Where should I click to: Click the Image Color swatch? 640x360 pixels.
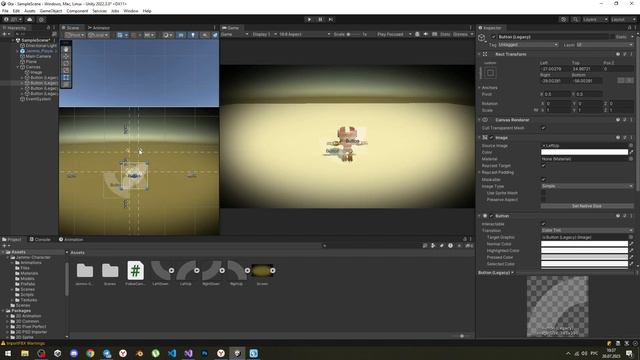(584, 152)
